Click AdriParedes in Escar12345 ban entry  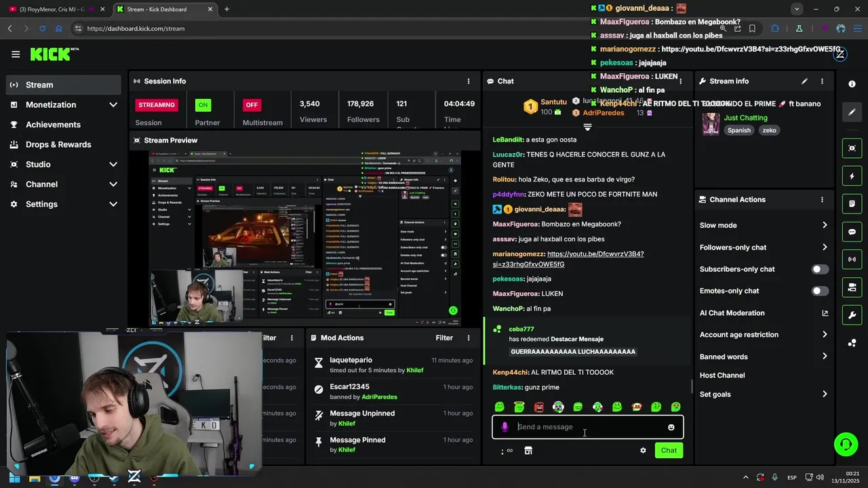click(x=380, y=396)
